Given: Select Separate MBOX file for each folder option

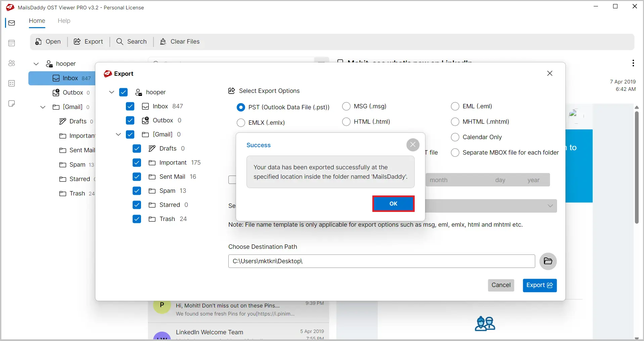Looking at the screenshot, I should click(455, 153).
